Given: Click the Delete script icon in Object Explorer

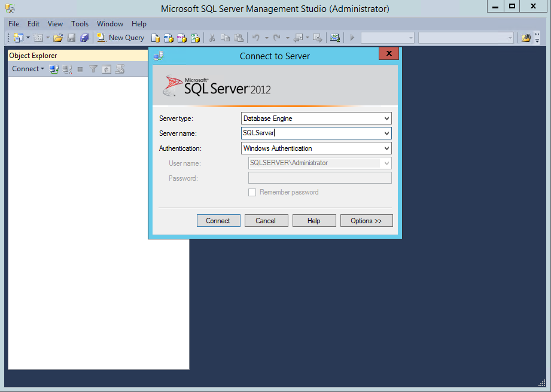Looking at the screenshot, I should [120, 69].
